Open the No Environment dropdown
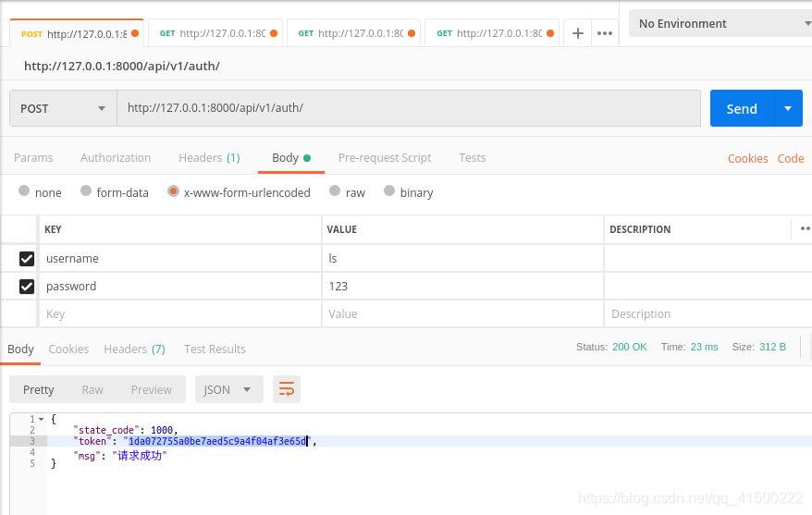 [722, 23]
